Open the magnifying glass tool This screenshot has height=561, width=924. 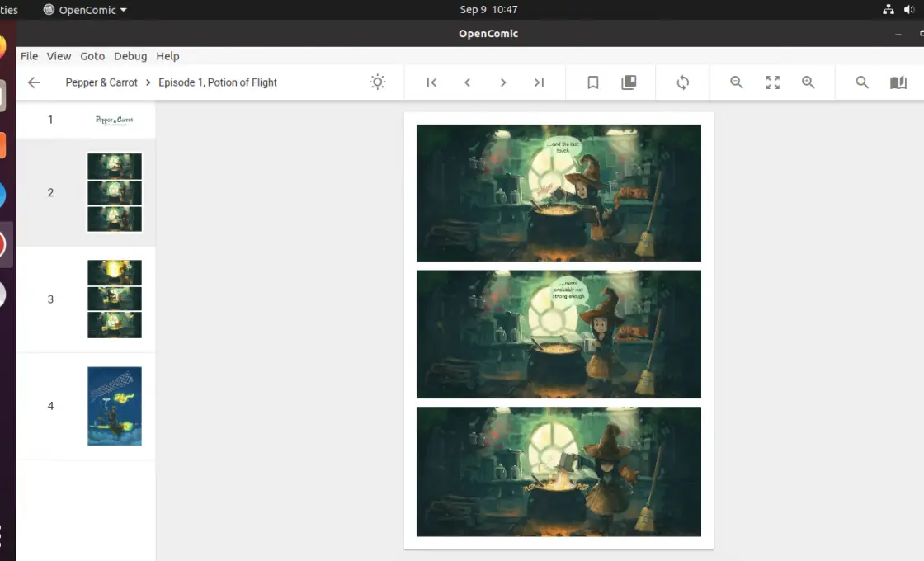tap(862, 82)
